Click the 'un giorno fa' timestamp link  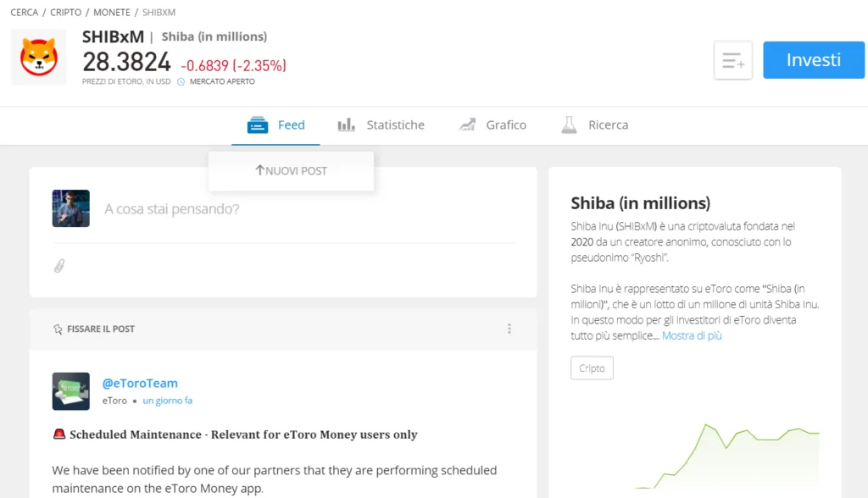[x=168, y=401]
